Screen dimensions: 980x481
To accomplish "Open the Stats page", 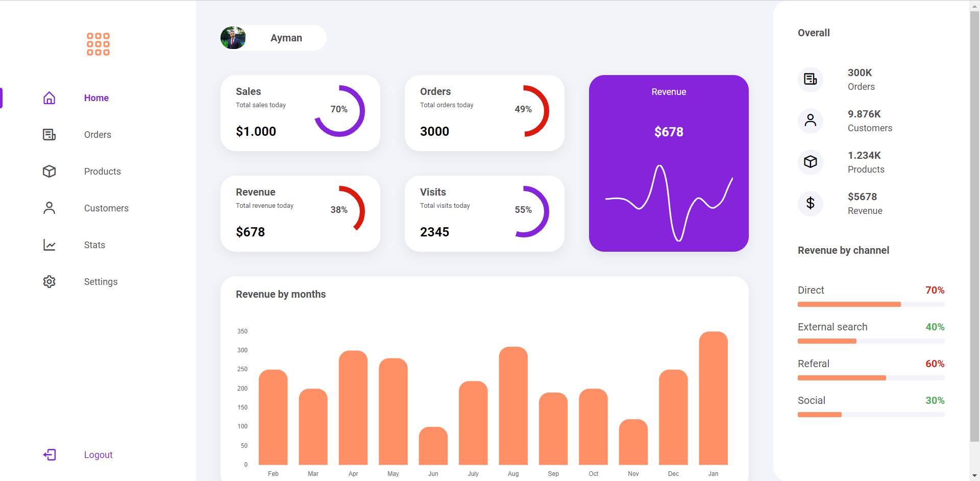I will 94,245.
